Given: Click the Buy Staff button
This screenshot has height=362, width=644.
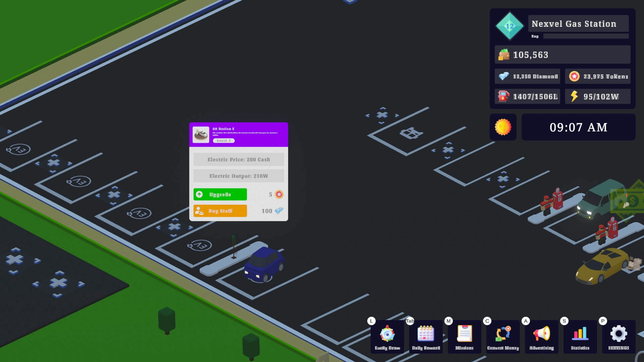Looking at the screenshot, I should tap(220, 211).
